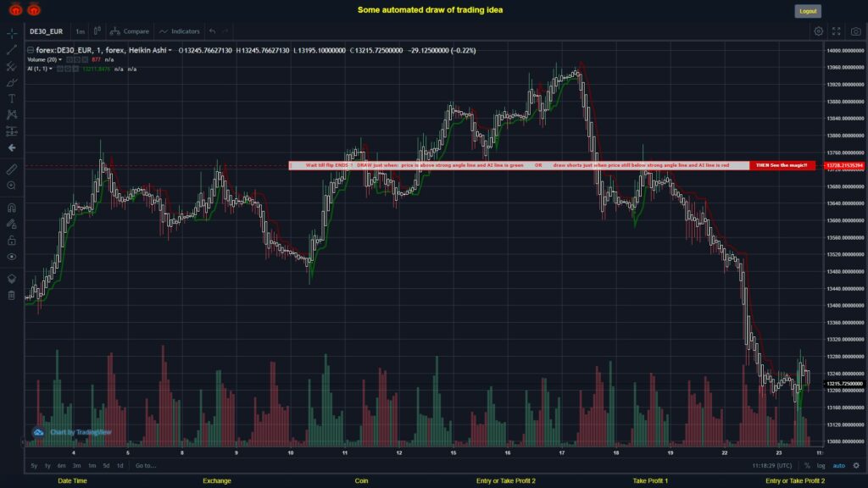The image size is (868, 488).
Task: Open the scale settings gear at bottom right
Action: pos(856,466)
